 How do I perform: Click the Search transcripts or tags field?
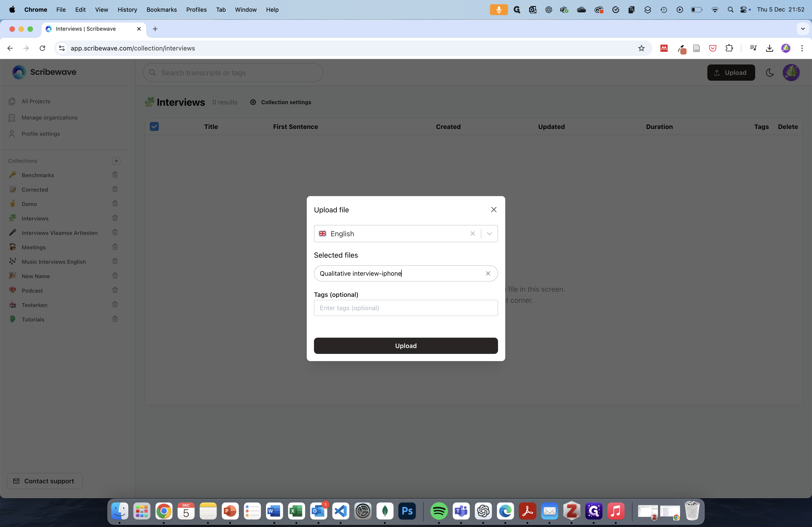233,73
